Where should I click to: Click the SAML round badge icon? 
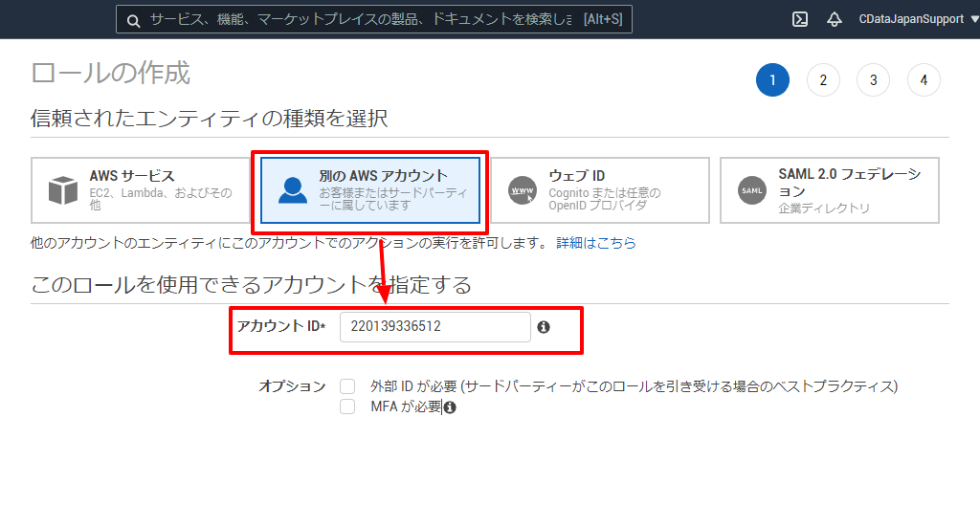752,190
